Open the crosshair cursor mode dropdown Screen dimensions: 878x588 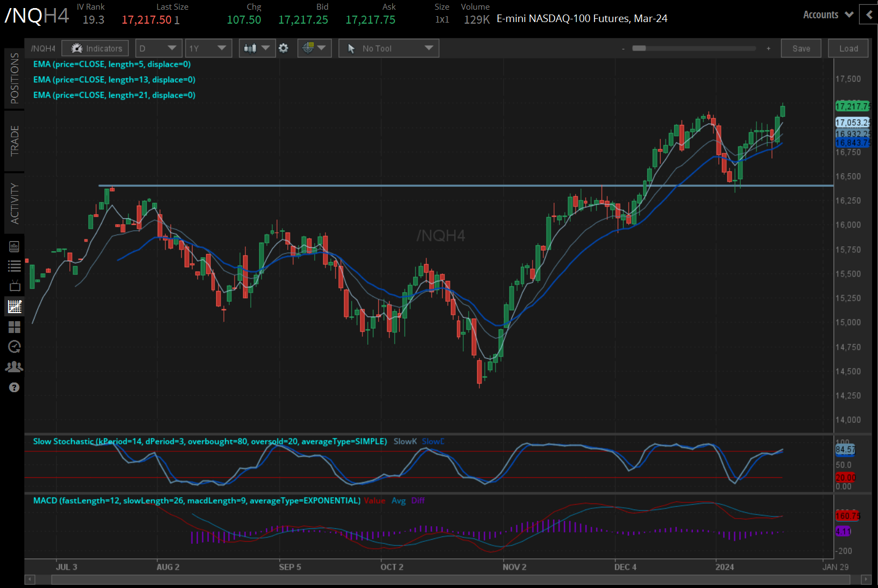(314, 48)
